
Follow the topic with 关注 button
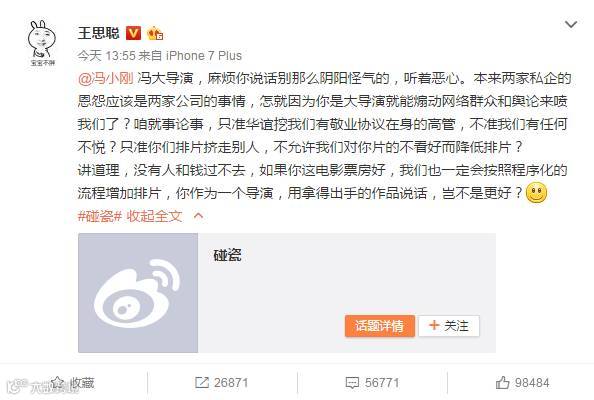[x=449, y=326]
